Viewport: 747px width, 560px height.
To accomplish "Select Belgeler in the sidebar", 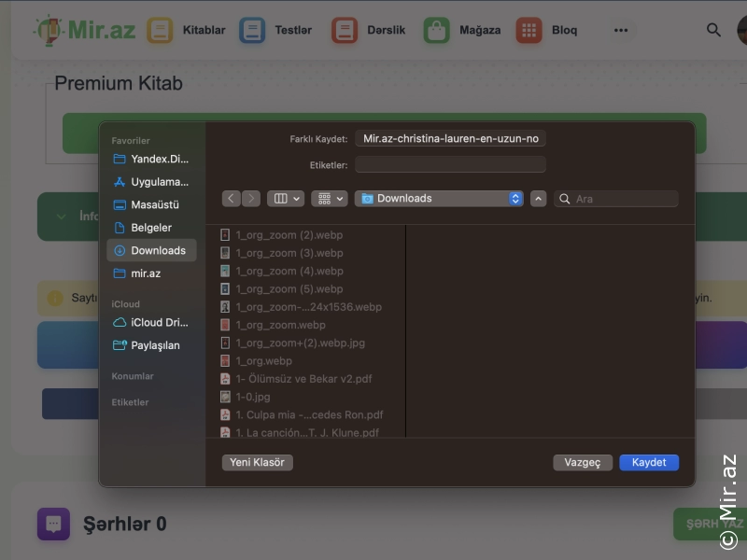I will [x=150, y=228].
